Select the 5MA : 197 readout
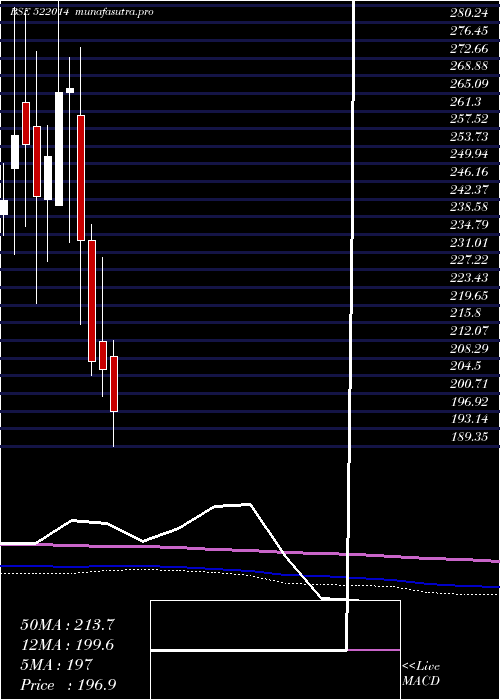This screenshot has height=700, width=500. [x=56, y=665]
